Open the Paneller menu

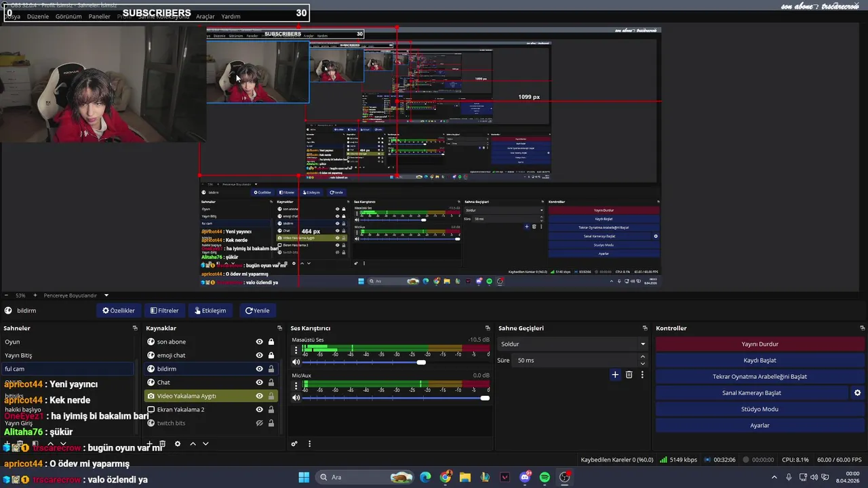coord(100,16)
